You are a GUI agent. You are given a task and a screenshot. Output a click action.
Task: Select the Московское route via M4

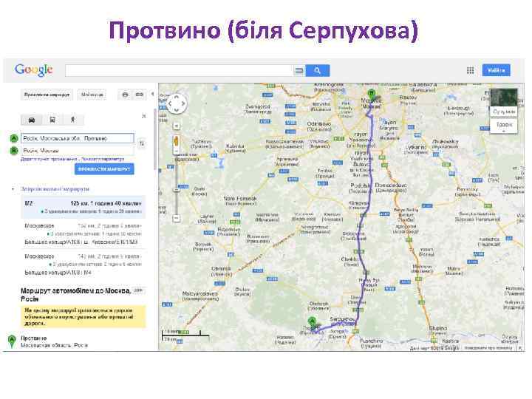click(83, 265)
